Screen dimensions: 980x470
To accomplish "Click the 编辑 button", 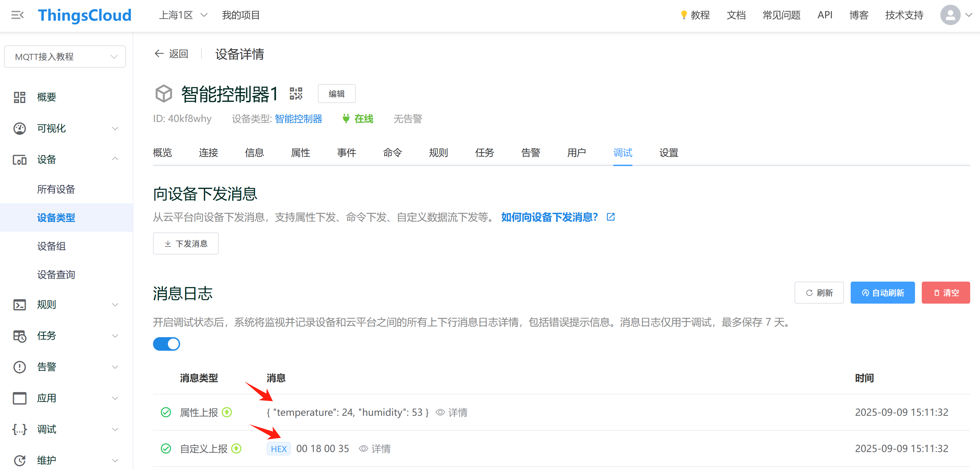I will 337,94.
